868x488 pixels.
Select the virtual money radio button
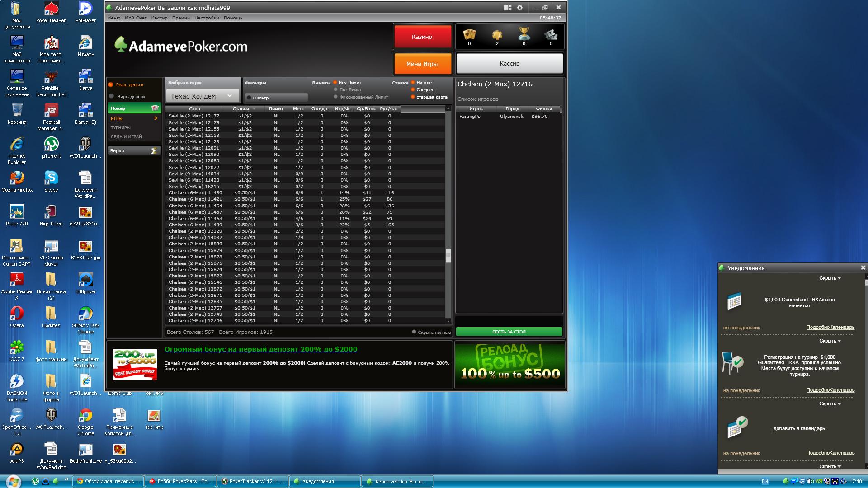(x=111, y=96)
